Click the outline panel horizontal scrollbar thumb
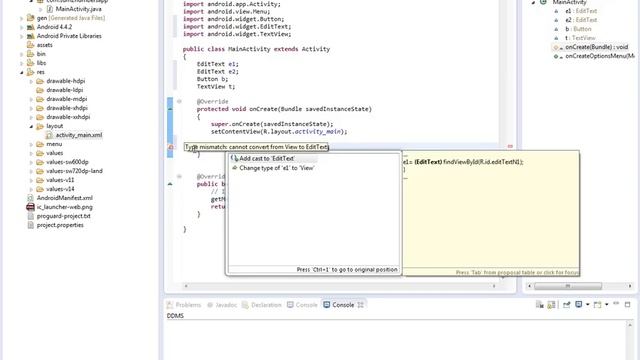 [568, 286]
